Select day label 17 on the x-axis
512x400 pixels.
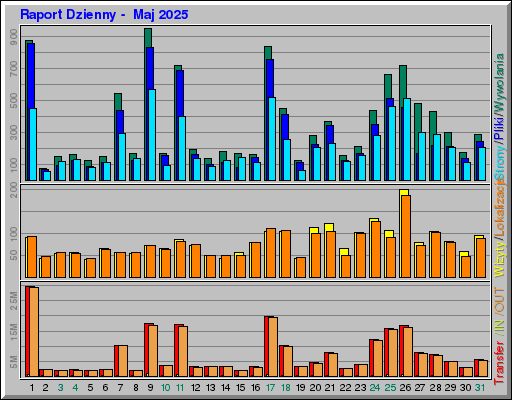click(x=270, y=388)
